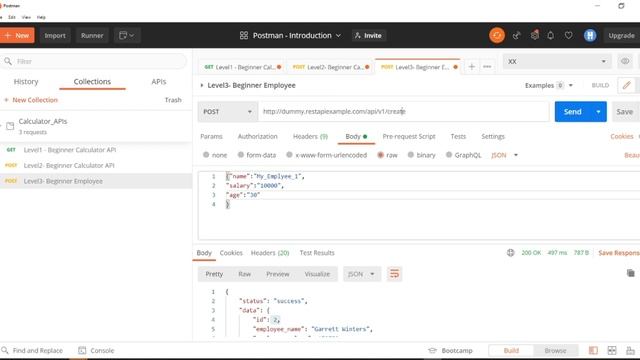The height and width of the screenshot is (360, 640).
Task: Switch response view to Raw
Action: coord(244,274)
